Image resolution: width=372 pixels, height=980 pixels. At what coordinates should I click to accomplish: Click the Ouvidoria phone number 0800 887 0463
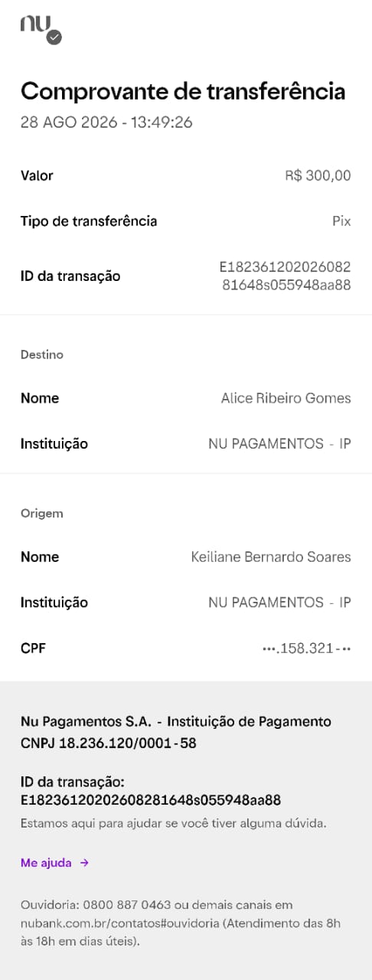pyautogui.click(x=126, y=905)
